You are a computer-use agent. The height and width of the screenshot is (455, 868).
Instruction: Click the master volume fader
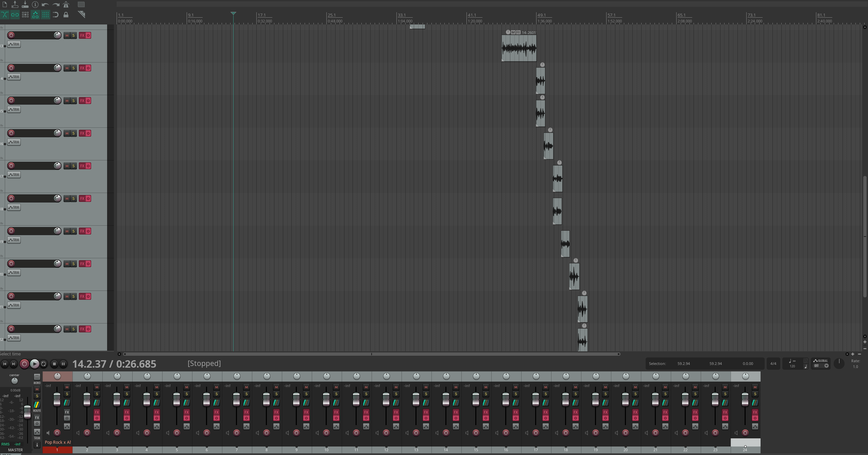coord(27,411)
